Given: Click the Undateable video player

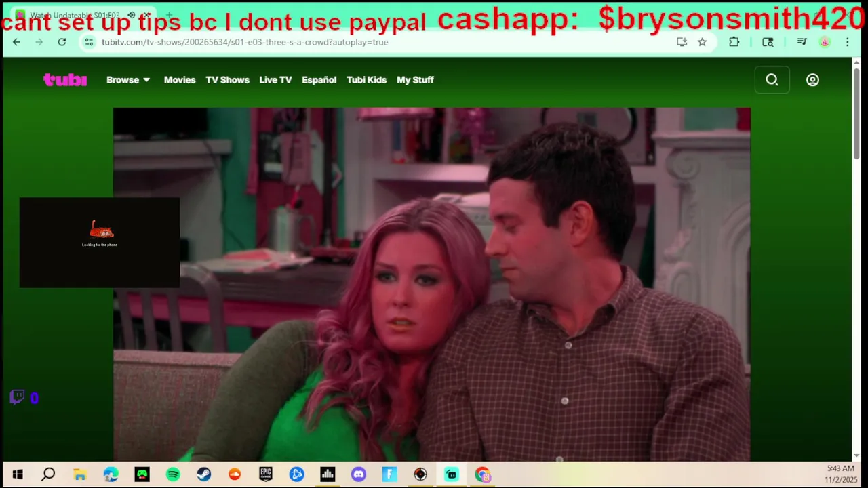Looking at the screenshot, I should coord(431,284).
